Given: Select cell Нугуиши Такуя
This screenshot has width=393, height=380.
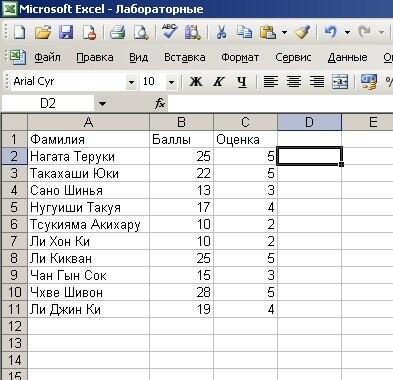Looking at the screenshot, I should 88,207.
